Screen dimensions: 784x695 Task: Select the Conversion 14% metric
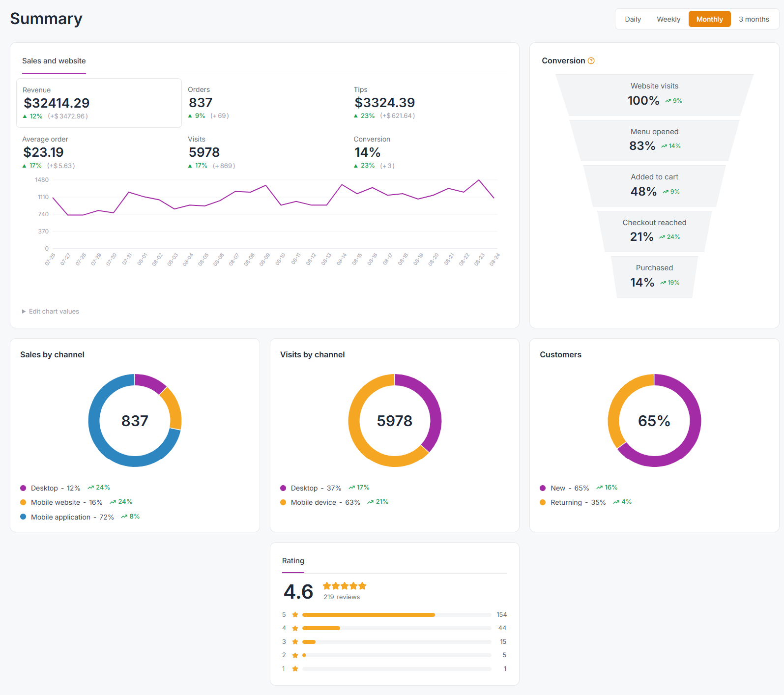point(430,152)
